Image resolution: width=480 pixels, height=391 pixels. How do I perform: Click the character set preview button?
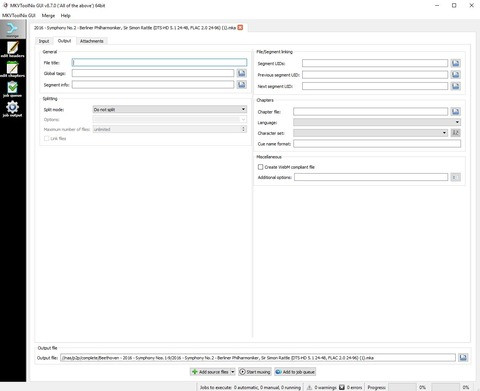click(x=456, y=133)
